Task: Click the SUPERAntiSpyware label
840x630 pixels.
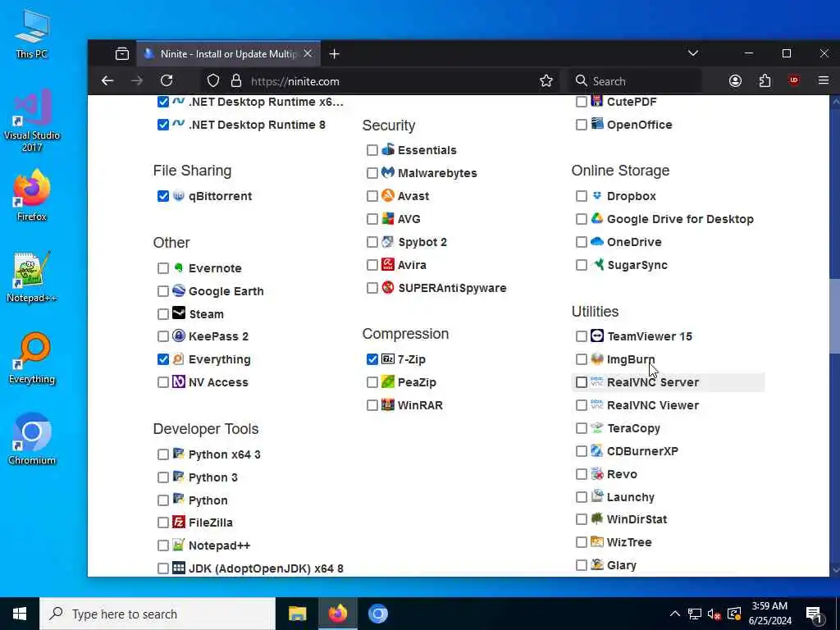Action: point(452,288)
